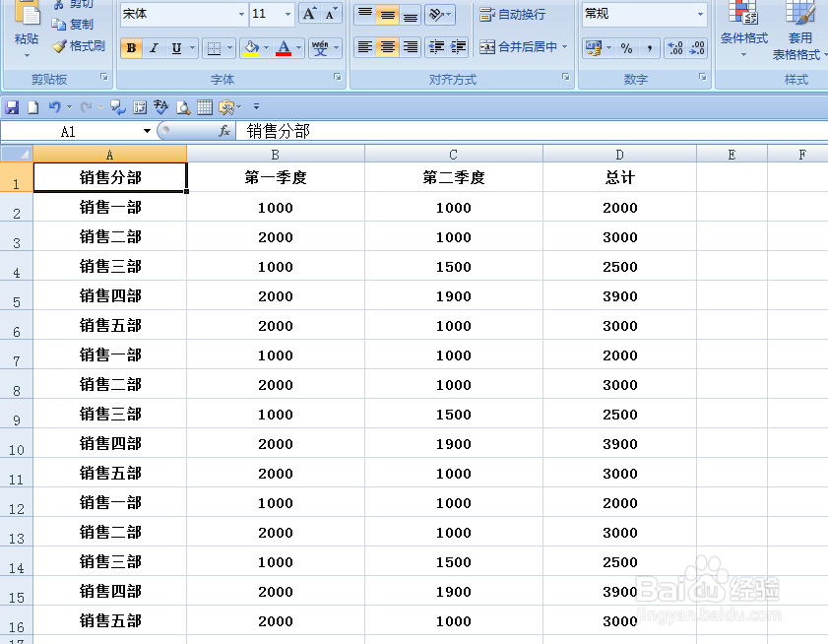Select column D by its header
The image size is (828, 644).
click(x=619, y=154)
